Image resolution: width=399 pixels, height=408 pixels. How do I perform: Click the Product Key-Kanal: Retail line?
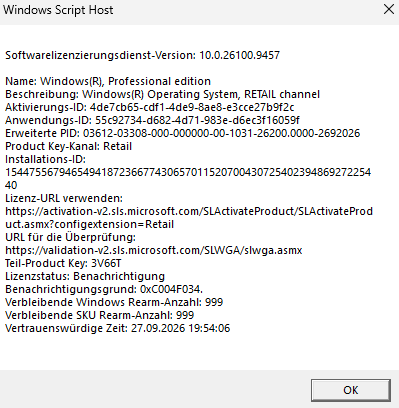pos(68,146)
